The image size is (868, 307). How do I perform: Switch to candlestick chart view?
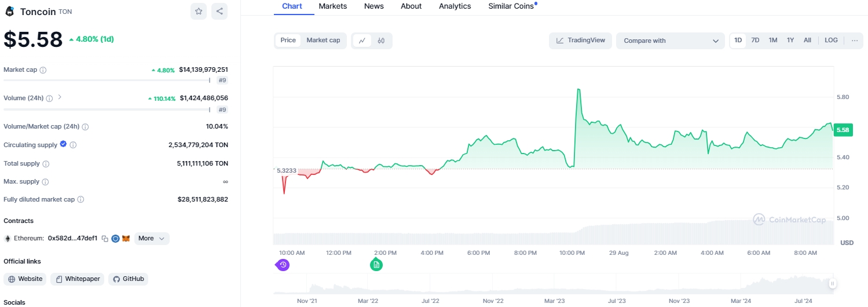click(381, 41)
